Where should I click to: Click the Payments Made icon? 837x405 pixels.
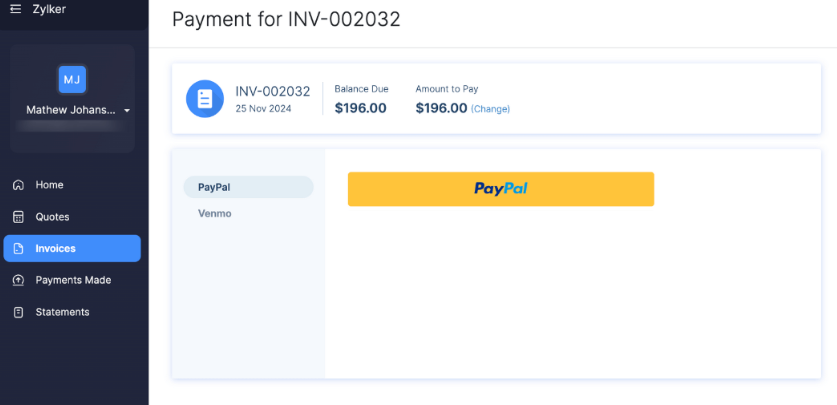[x=18, y=280]
